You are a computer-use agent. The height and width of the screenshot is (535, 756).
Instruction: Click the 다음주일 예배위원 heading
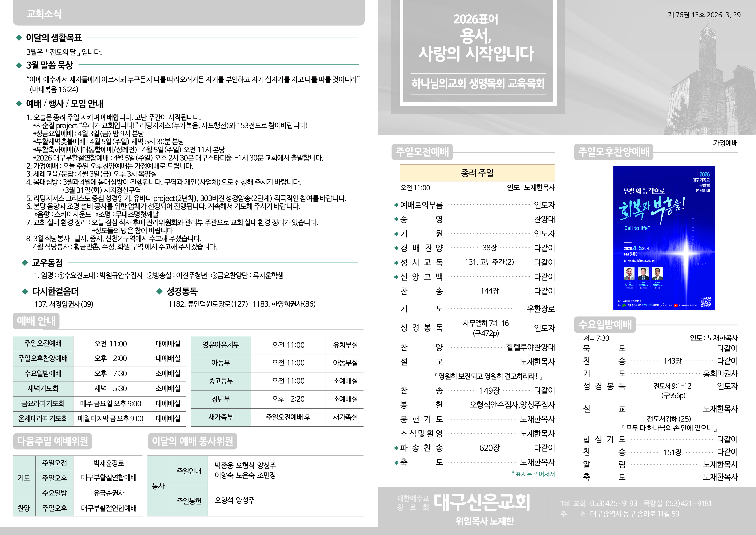tap(53, 441)
